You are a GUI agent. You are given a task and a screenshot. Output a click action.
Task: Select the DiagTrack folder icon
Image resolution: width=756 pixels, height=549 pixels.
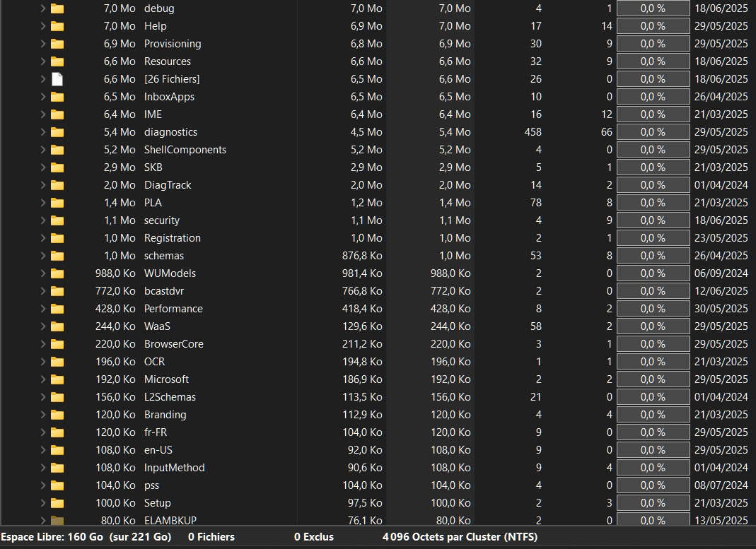click(57, 185)
